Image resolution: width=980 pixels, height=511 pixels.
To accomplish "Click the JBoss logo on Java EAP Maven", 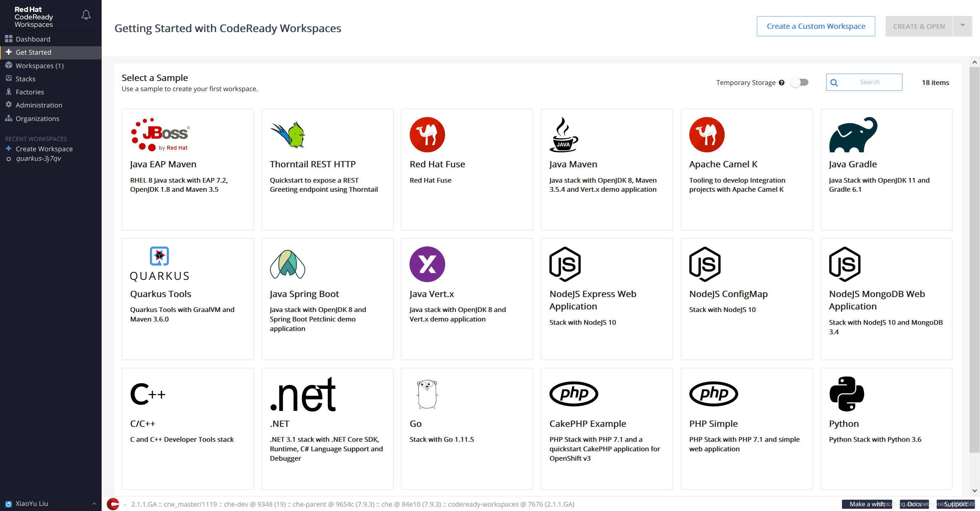I will point(160,134).
